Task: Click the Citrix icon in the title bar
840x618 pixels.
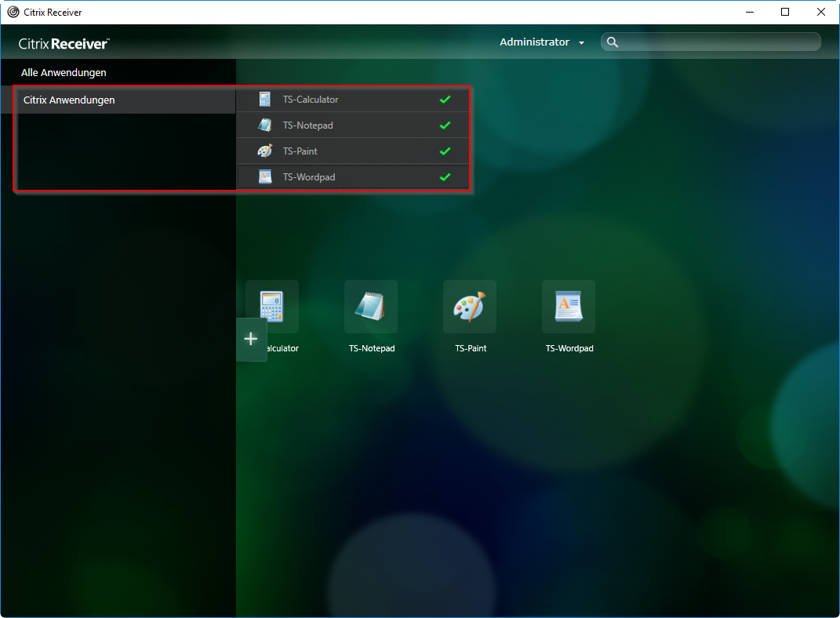Action: (13, 12)
